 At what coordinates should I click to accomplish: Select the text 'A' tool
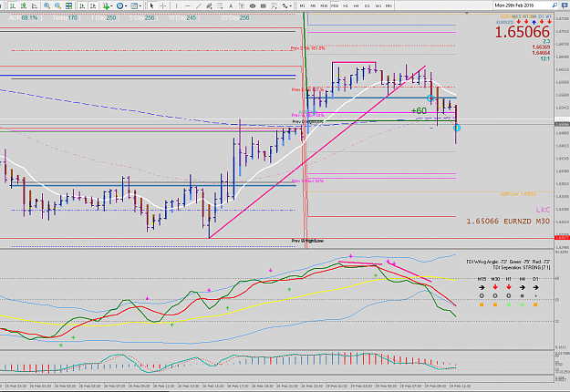(x=231, y=5)
